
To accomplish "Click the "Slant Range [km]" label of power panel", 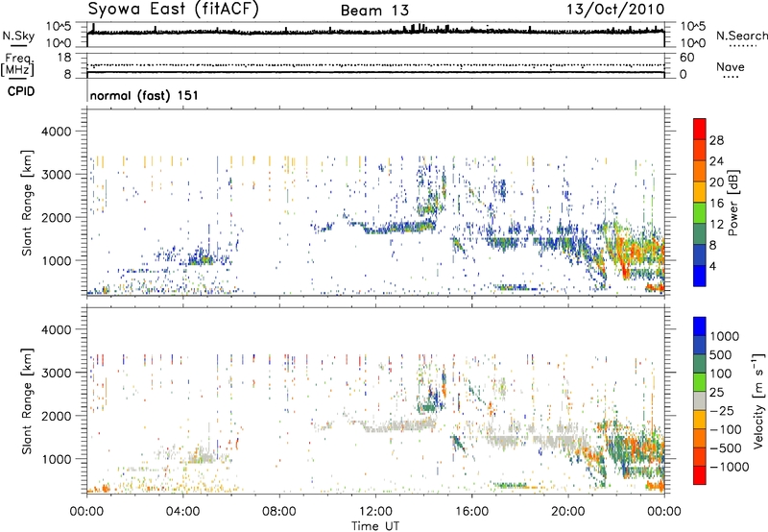I will [x=27, y=203].
